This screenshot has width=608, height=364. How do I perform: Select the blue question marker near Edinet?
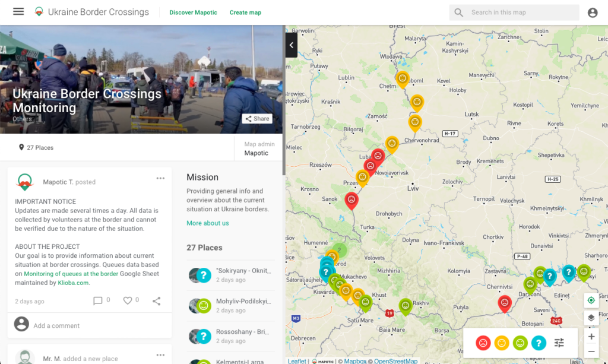pos(549,277)
